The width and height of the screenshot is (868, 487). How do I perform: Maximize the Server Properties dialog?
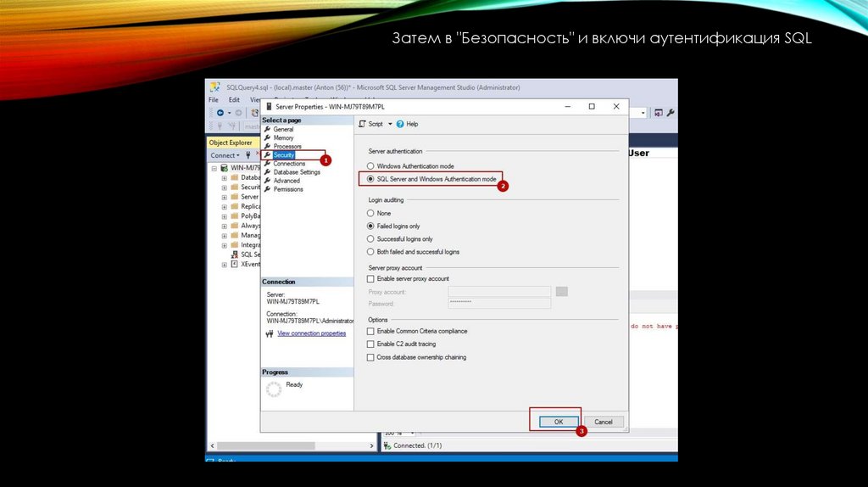coord(592,106)
